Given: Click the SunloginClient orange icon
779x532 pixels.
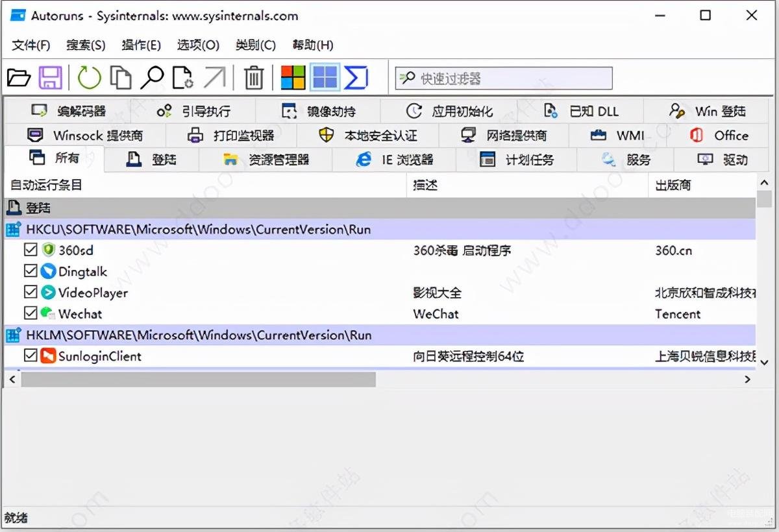Looking at the screenshot, I should click(x=48, y=356).
